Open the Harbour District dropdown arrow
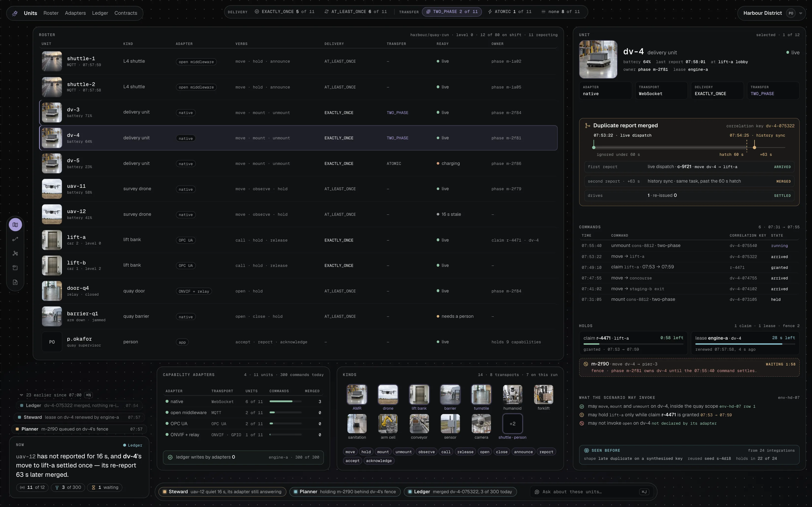Screen dimensions: 812x507 click(x=801, y=14)
